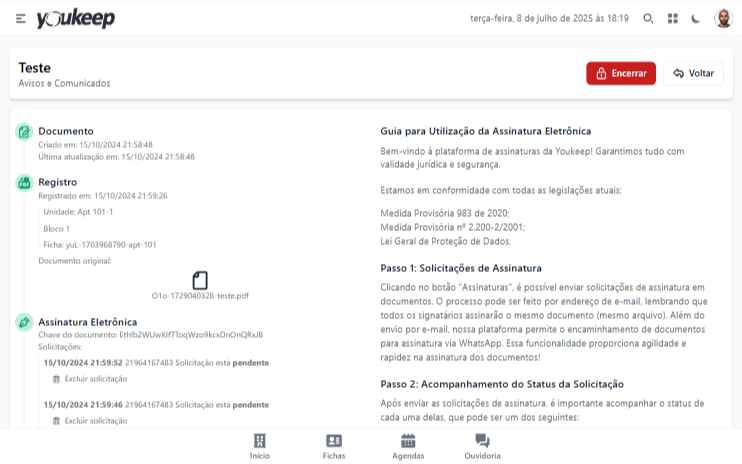Click the 'Documento' section heading
The width and height of the screenshot is (742, 464).
pos(66,131)
